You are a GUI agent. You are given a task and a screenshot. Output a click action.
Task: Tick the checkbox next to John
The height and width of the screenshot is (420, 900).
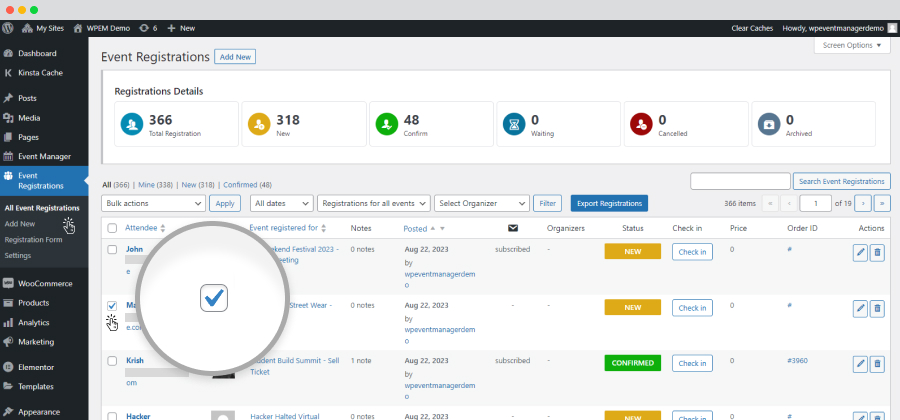[112, 249]
